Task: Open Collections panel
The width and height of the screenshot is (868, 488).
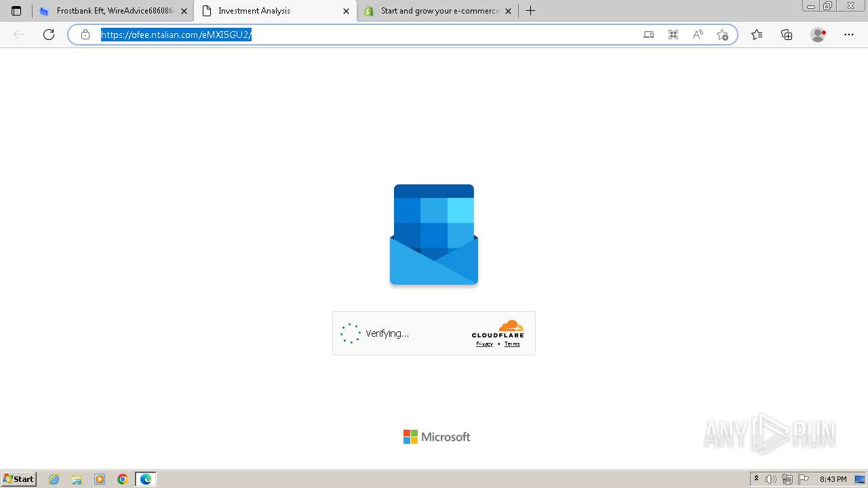Action: coord(787,35)
